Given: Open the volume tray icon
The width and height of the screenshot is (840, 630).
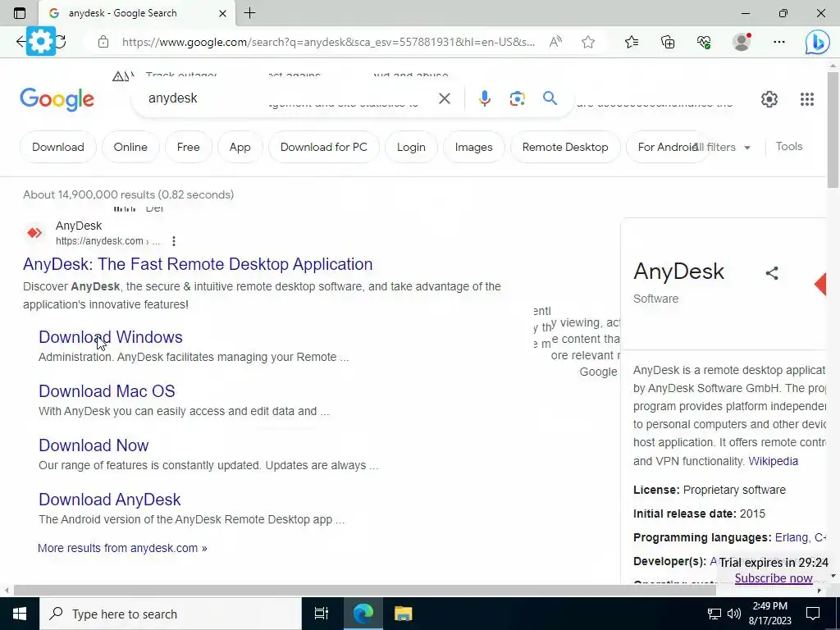Looking at the screenshot, I should (734, 614).
